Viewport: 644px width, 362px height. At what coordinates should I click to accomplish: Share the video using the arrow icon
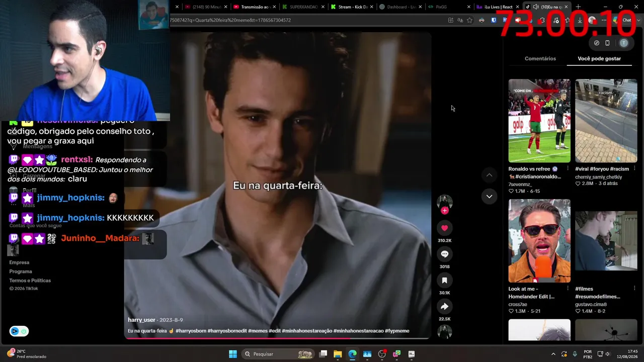(x=444, y=306)
